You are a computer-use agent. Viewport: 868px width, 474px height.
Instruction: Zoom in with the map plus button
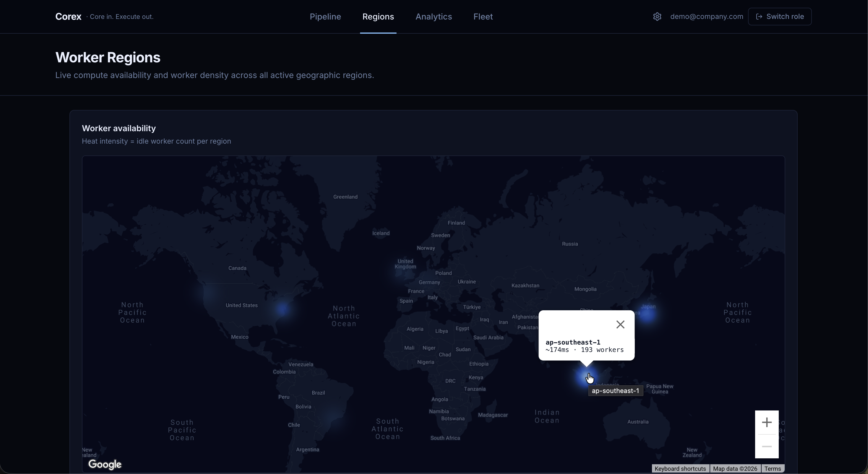pyautogui.click(x=767, y=422)
